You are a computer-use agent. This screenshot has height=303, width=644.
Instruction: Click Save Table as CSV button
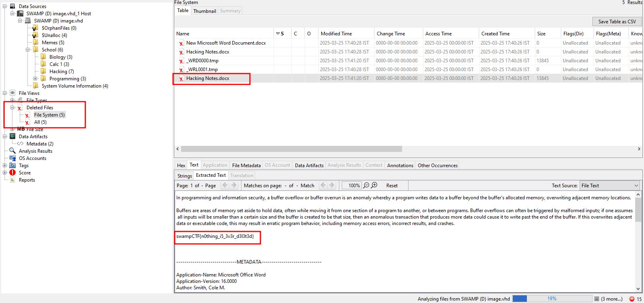[x=617, y=21]
